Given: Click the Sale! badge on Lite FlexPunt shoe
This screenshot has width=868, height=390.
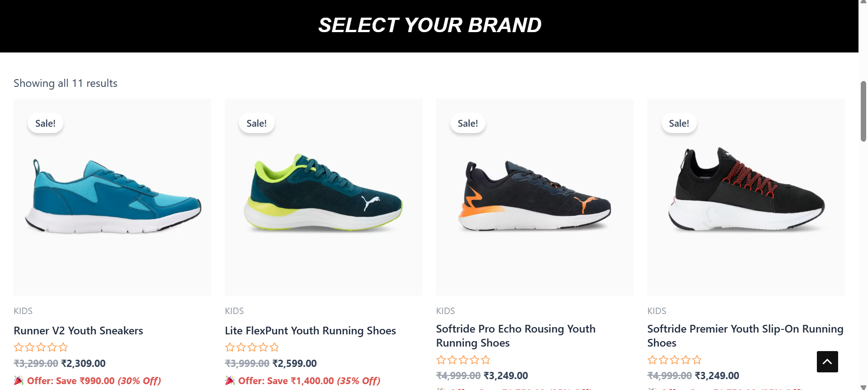Looking at the screenshot, I should (257, 123).
